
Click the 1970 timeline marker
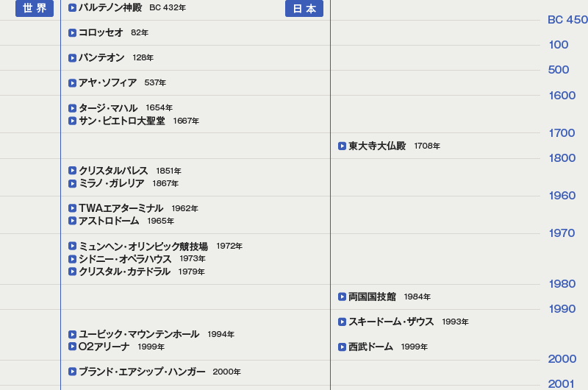[x=562, y=233]
